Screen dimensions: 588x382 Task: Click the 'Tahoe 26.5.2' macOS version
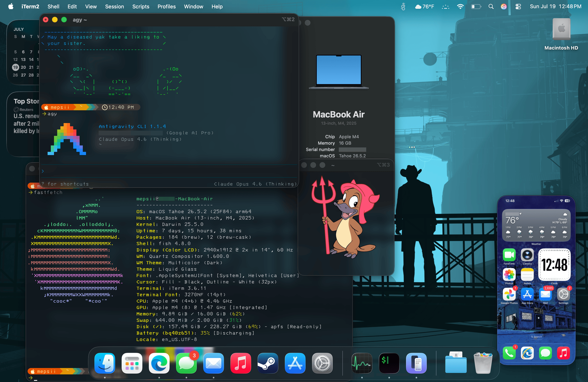point(352,156)
